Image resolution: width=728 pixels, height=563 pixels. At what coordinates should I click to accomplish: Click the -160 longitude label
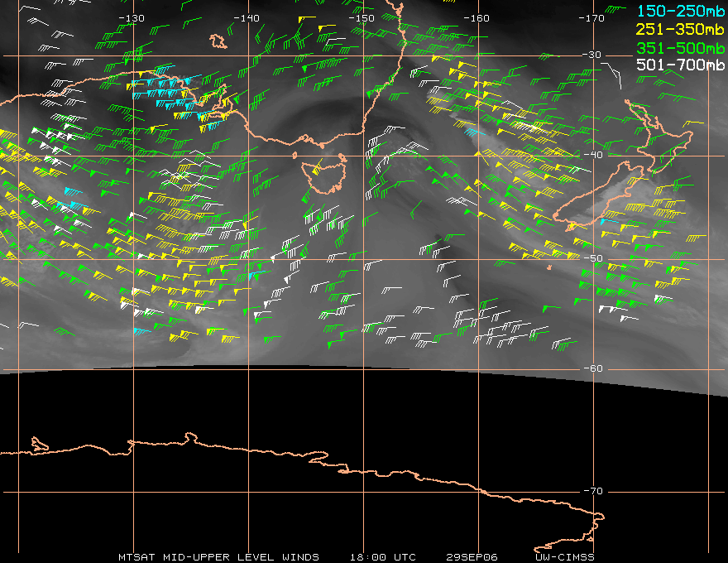(x=477, y=18)
